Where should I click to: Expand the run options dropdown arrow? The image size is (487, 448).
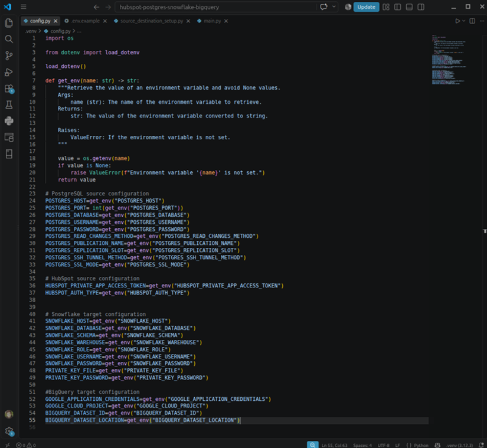click(464, 21)
